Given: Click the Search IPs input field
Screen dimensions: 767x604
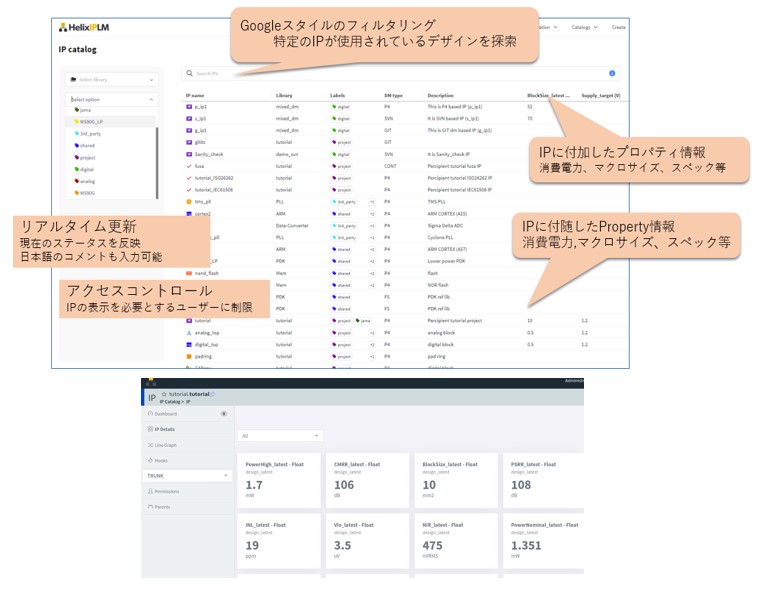Looking at the screenshot, I should coord(400,73).
